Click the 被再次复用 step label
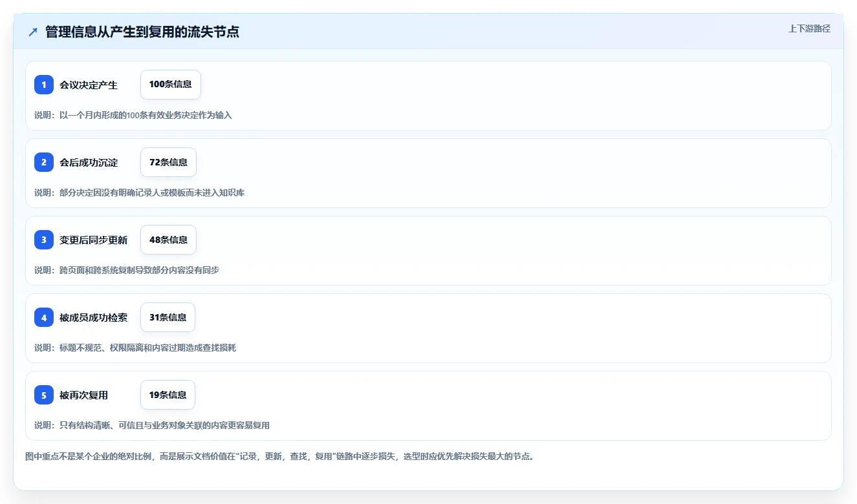This screenshot has width=857, height=504. (x=84, y=395)
